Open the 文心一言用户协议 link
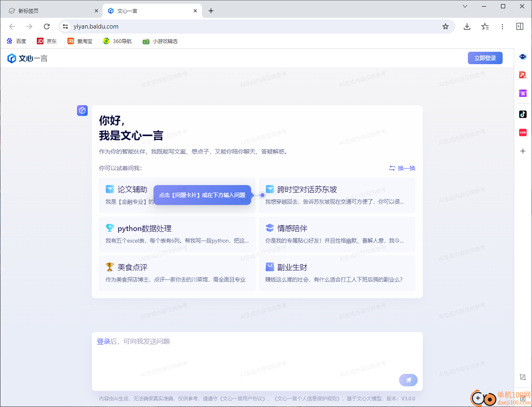 coord(243,399)
